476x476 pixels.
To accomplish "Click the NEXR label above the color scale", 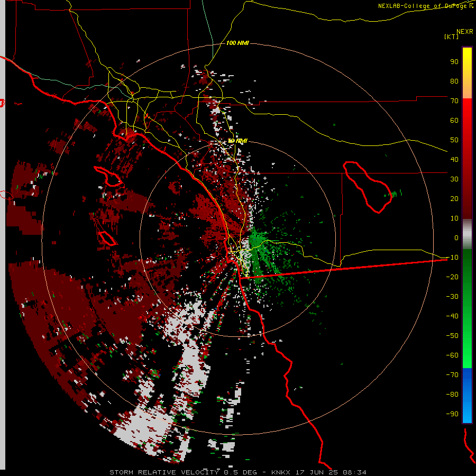I will (464, 31).
